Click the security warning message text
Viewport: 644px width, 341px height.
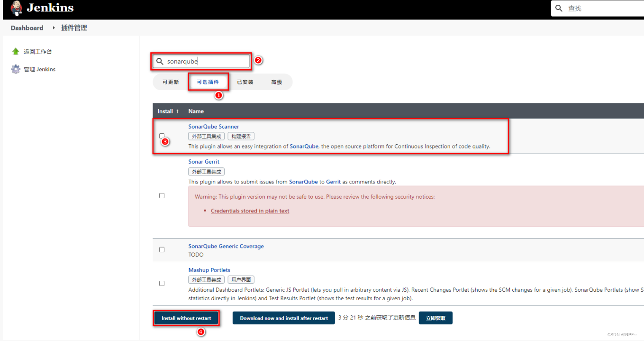coord(315,196)
